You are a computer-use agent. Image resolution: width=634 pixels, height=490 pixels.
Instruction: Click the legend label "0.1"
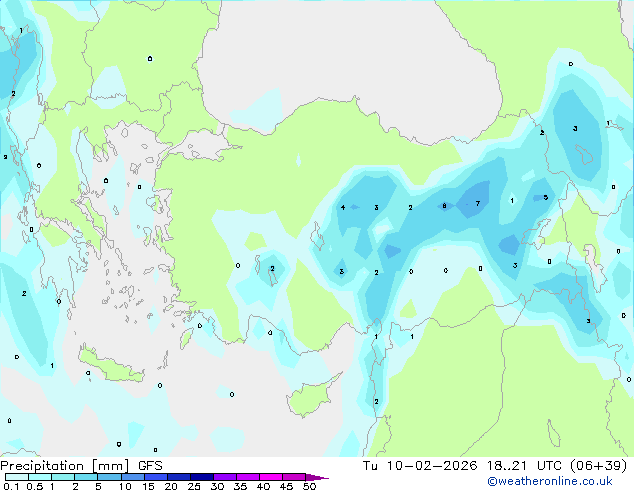[11, 486]
